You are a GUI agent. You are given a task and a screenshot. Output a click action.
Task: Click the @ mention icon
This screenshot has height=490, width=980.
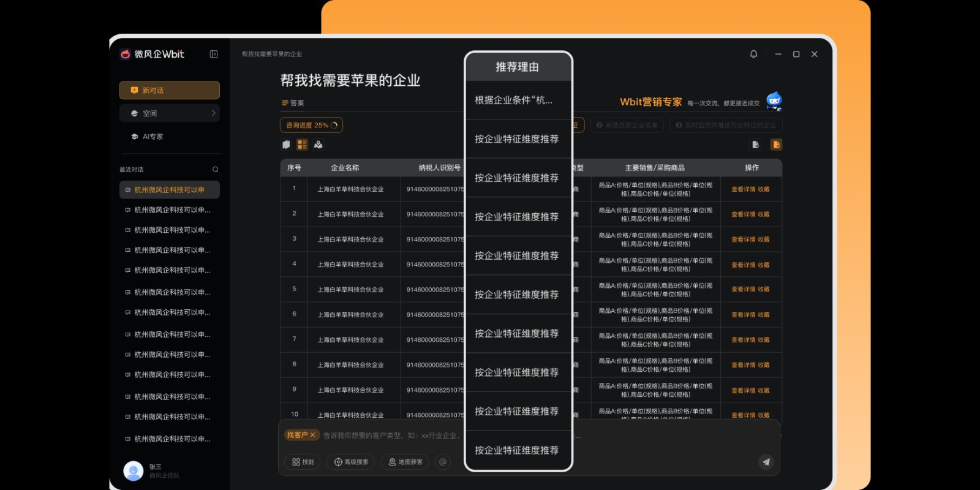pyautogui.click(x=443, y=462)
